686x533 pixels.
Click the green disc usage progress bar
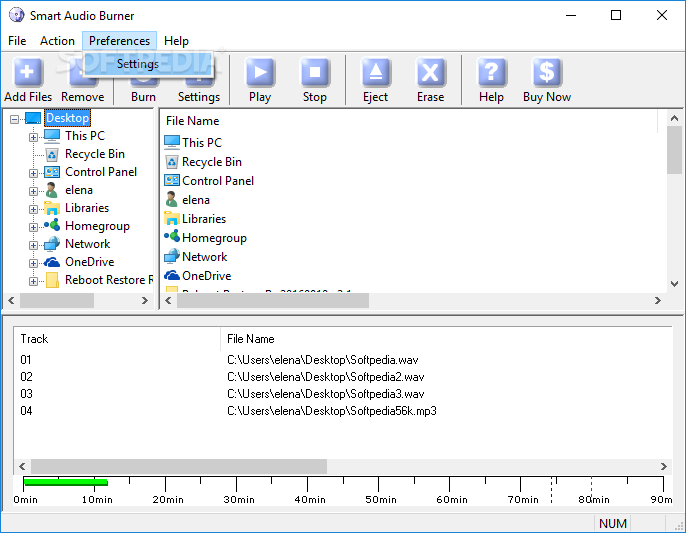point(66,482)
